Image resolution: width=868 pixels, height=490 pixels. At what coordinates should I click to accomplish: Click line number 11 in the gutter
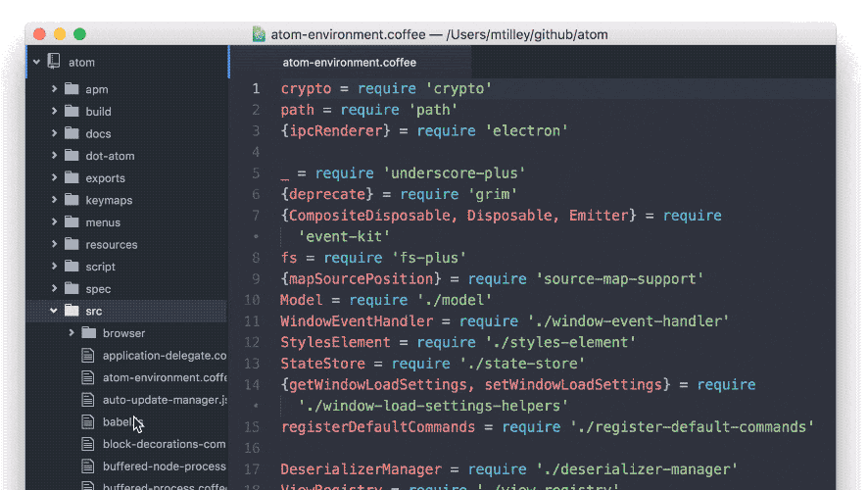[253, 320]
